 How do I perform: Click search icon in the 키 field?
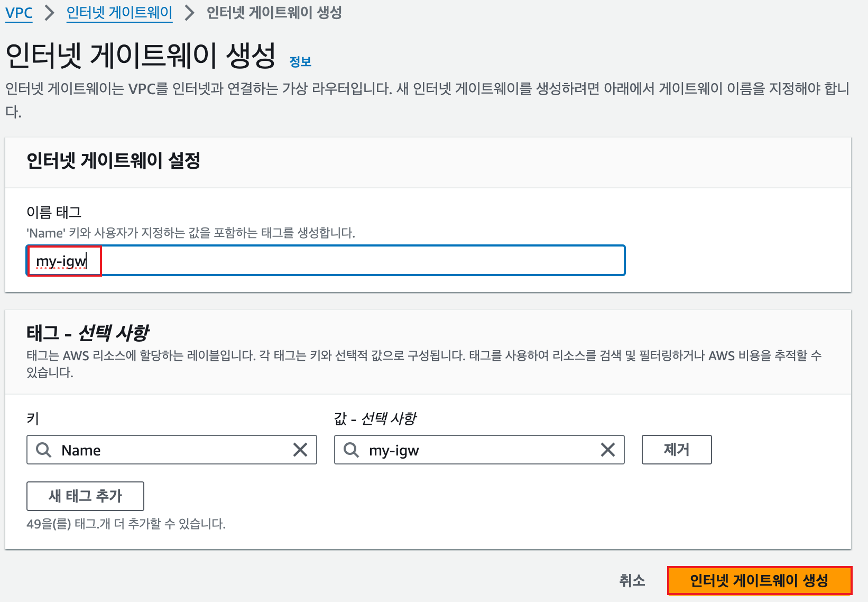tap(43, 450)
